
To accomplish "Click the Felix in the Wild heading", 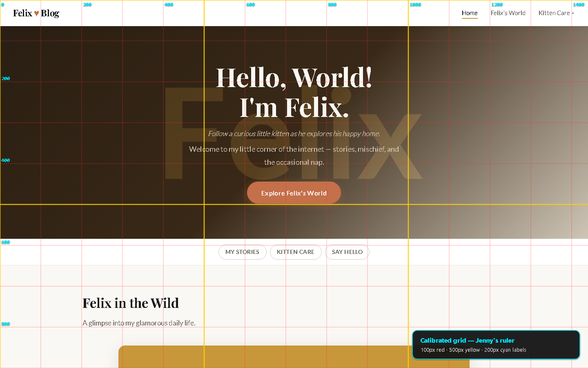I will coord(131,303).
